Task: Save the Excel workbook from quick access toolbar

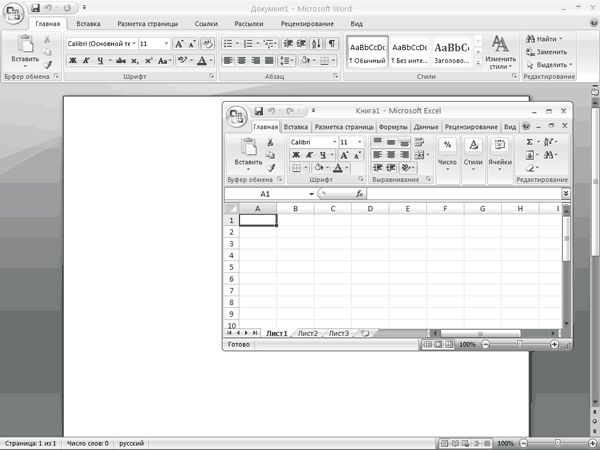Action: click(259, 111)
